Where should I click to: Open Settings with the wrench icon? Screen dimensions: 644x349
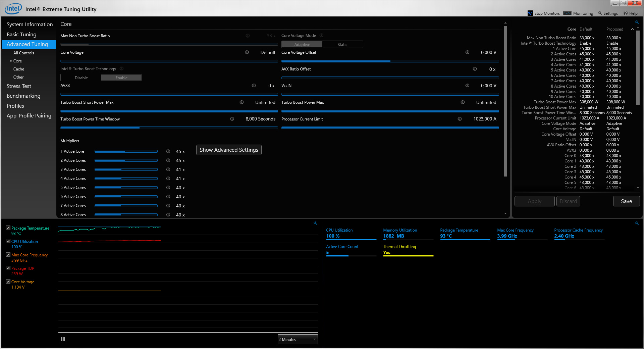(600, 13)
